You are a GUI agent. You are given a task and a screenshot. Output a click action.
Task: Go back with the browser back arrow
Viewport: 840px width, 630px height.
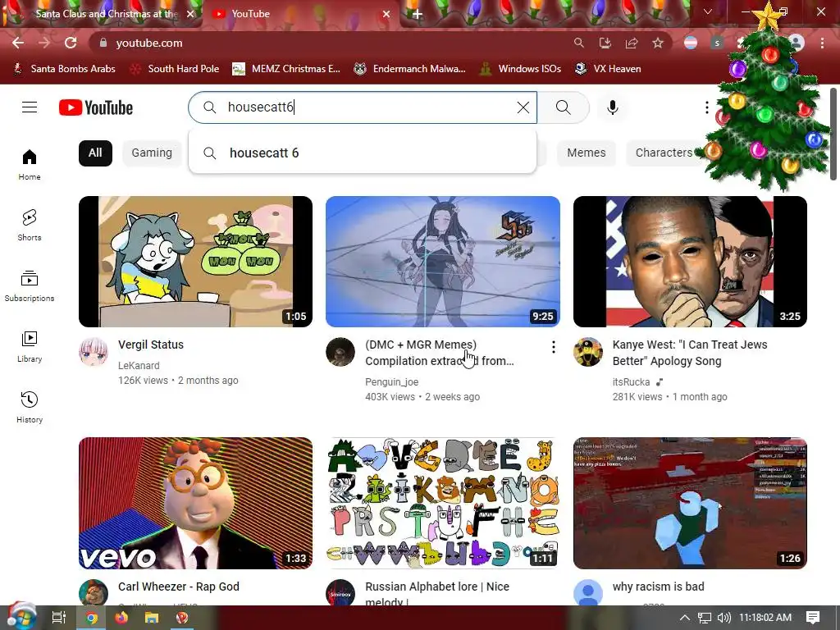pos(18,43)
